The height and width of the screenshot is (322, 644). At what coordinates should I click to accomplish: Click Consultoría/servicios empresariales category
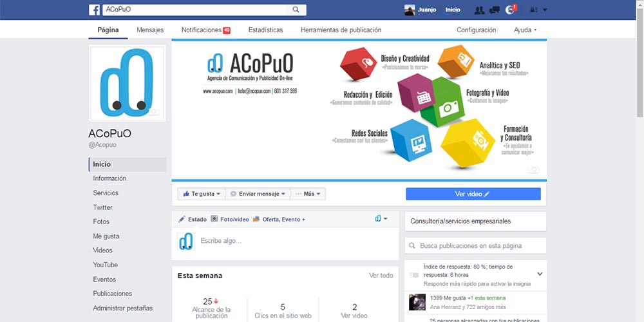[460, 222]
